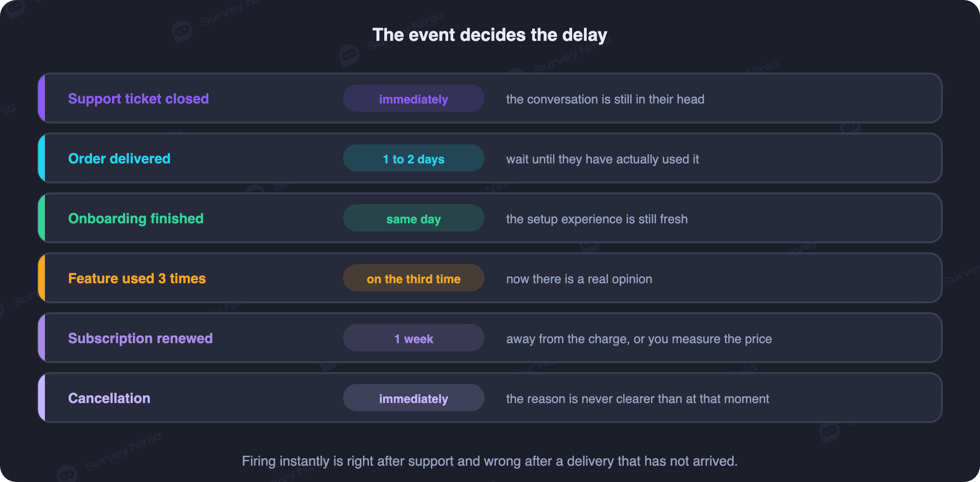This screenshot has width=980, height=482.
Task: Click the 'Cancellation' row title
Action: (x=109, y=398)
